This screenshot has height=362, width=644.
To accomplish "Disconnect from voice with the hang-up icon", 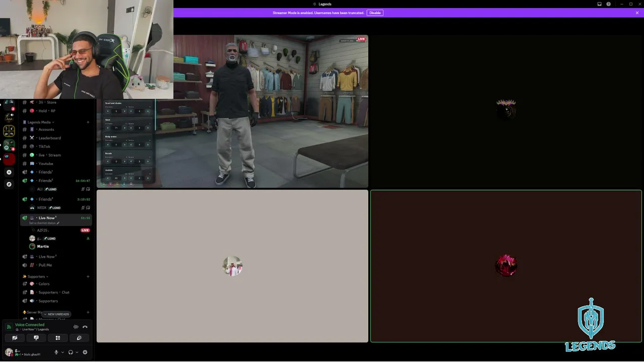I will 85,327.
